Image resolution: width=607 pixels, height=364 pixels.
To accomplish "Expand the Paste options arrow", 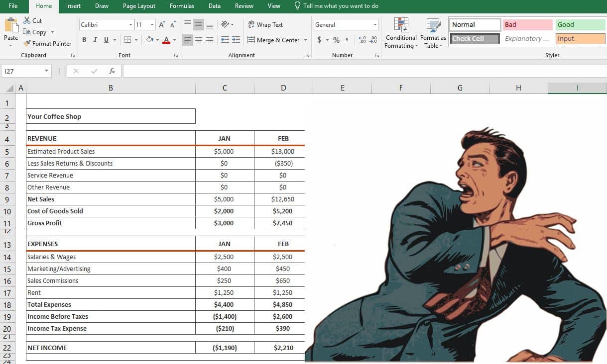I will coord(10,45).
